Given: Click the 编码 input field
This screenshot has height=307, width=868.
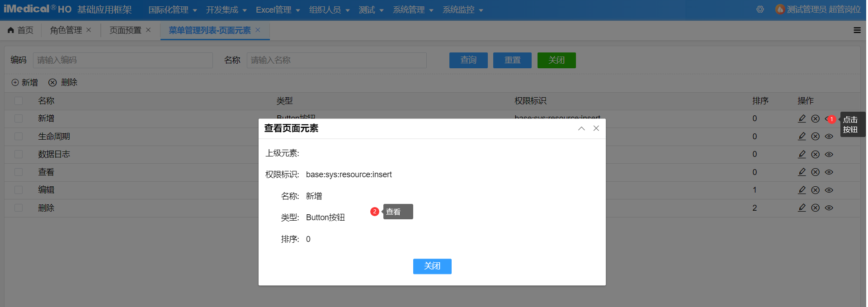Looking at the screenshot, I should (x=123, y=60).
